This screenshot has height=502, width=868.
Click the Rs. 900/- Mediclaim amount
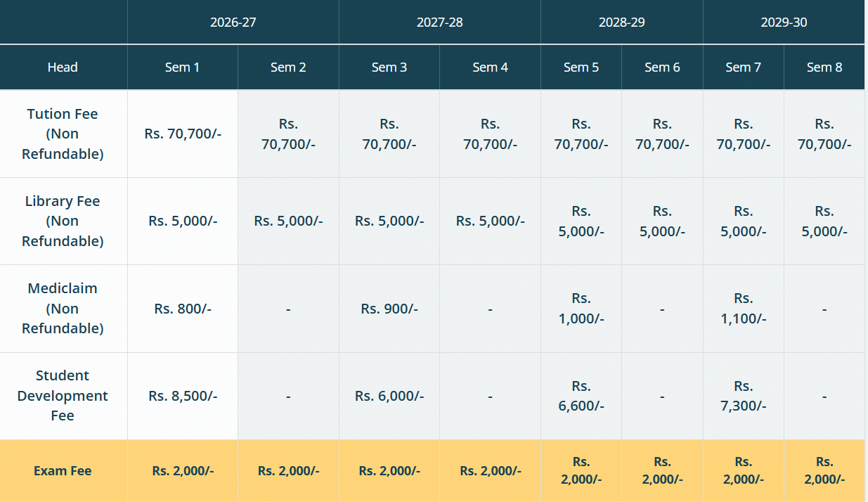coord(389,308)
